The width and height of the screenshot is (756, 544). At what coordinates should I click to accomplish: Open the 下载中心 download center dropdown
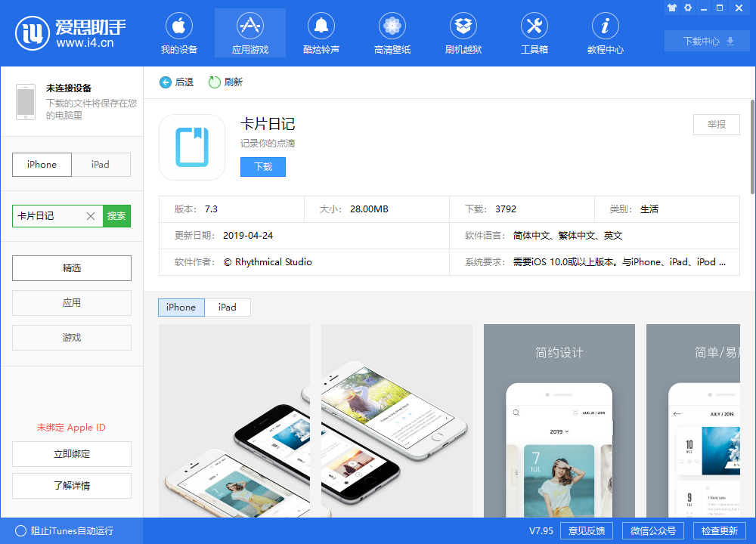708,42
